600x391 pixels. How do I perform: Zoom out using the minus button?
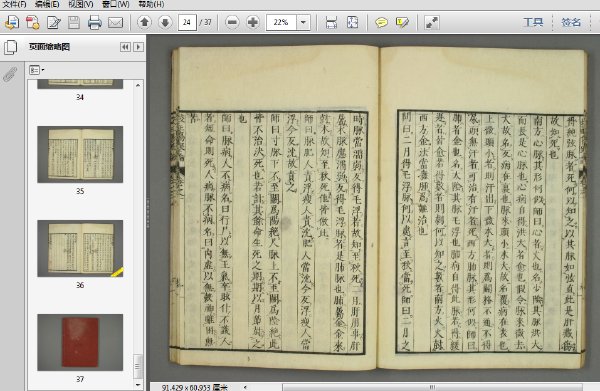pos(232,22)
